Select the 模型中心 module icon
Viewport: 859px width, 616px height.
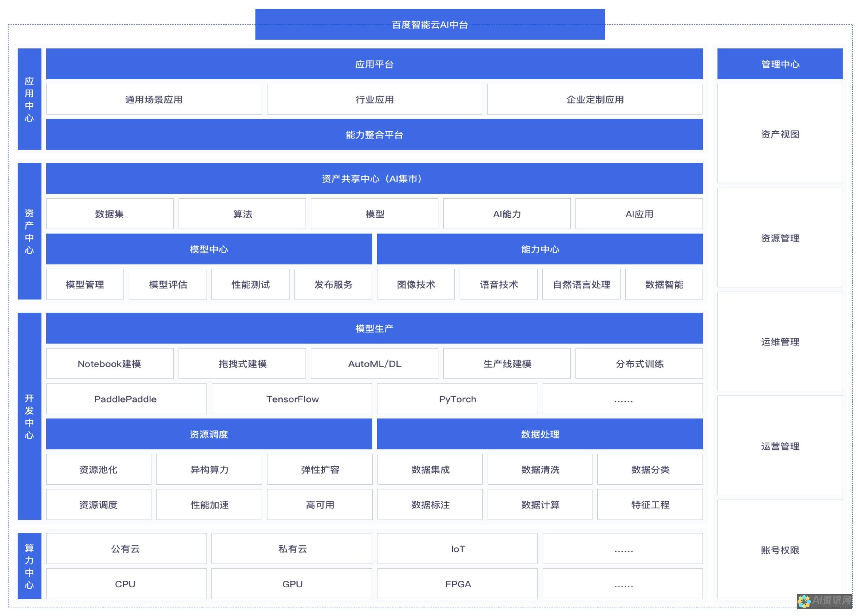tap(207, 249)
